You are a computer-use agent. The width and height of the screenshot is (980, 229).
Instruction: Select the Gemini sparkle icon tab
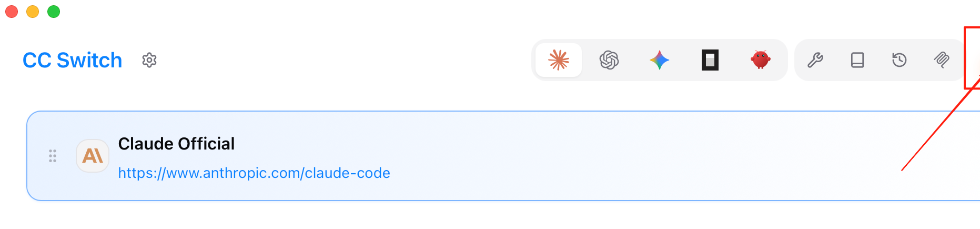pyautogui.click(x=659, y=60)
